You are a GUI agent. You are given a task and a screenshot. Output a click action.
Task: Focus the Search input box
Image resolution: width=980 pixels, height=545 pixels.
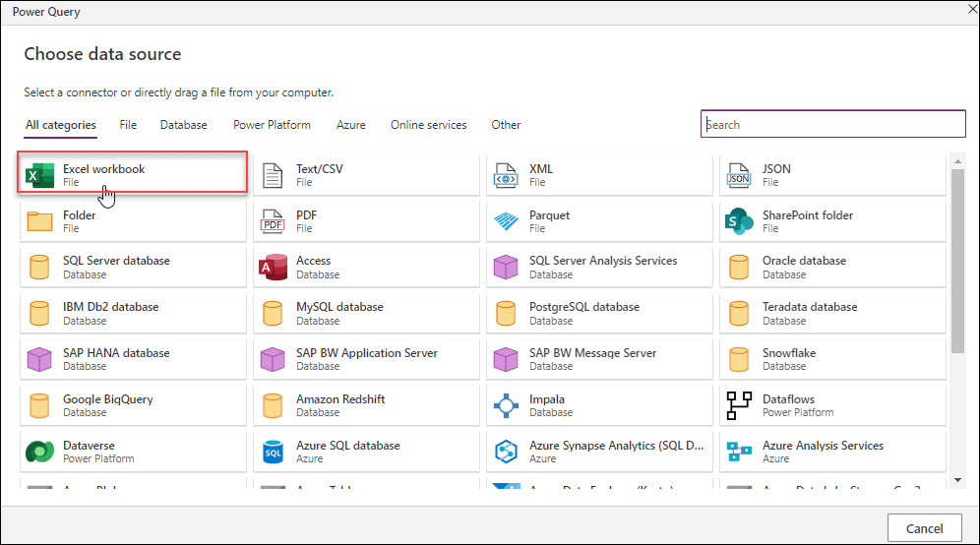(x=833, y=124)
